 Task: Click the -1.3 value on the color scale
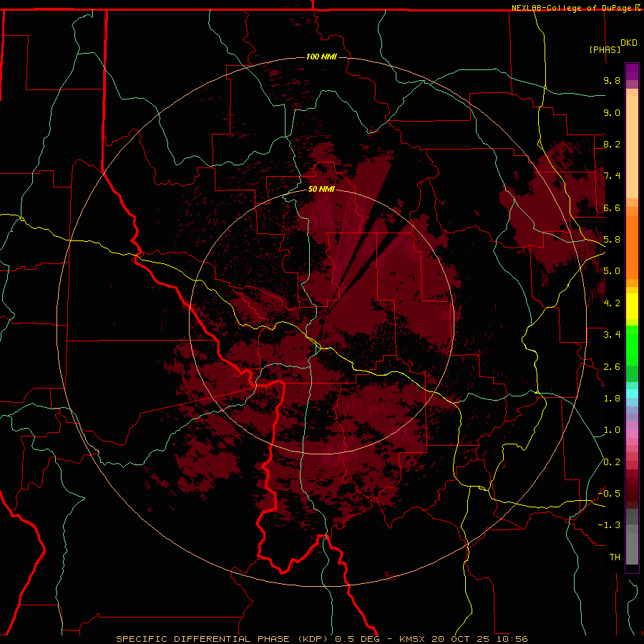point(609,525)
